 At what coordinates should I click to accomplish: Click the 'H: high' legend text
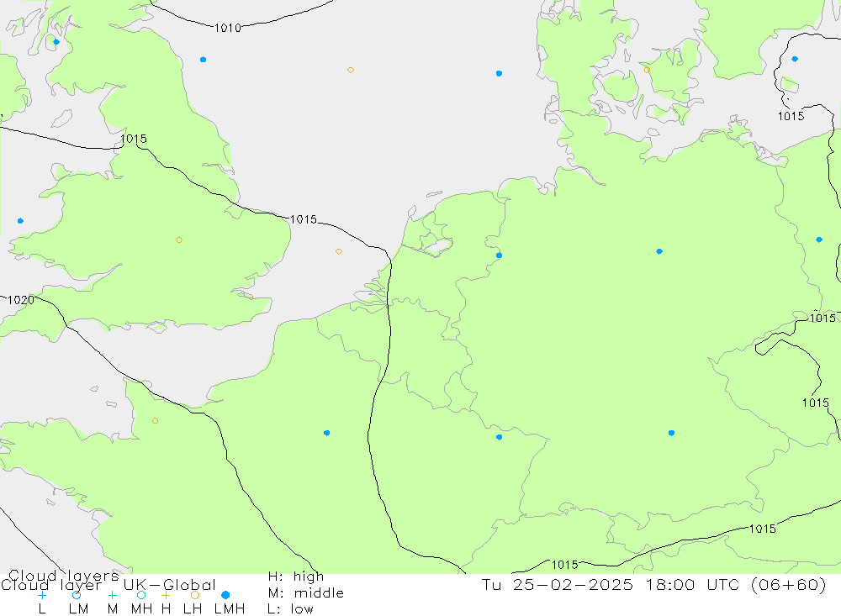pos(295,577)
